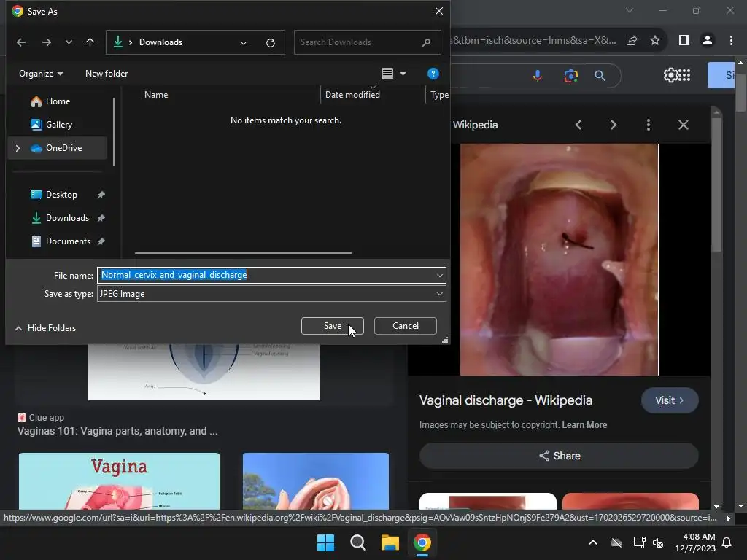Sort by Date modified column

352,94
